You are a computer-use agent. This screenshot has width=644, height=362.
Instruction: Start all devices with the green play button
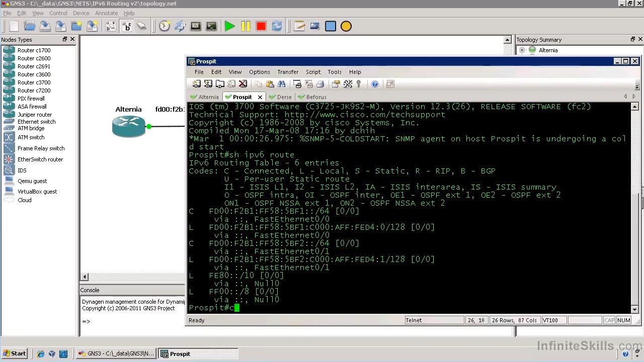(x=229, y=26)
